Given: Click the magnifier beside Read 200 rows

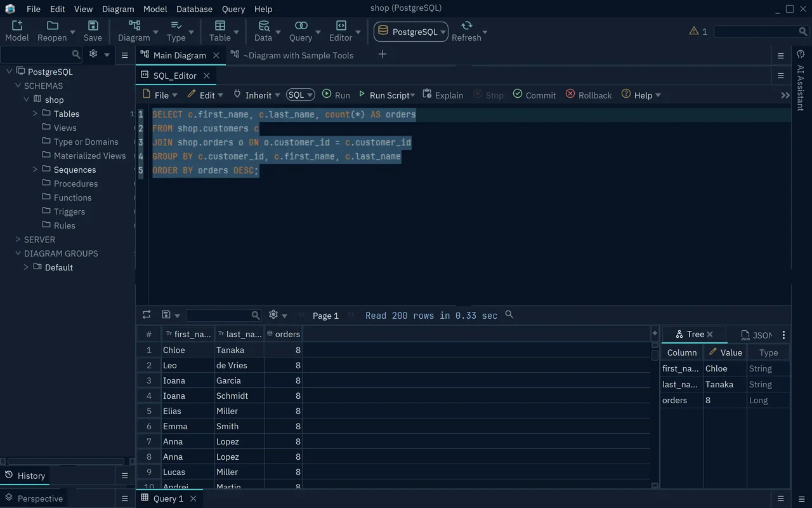Looking at the screenshot, I should point(509,314).
